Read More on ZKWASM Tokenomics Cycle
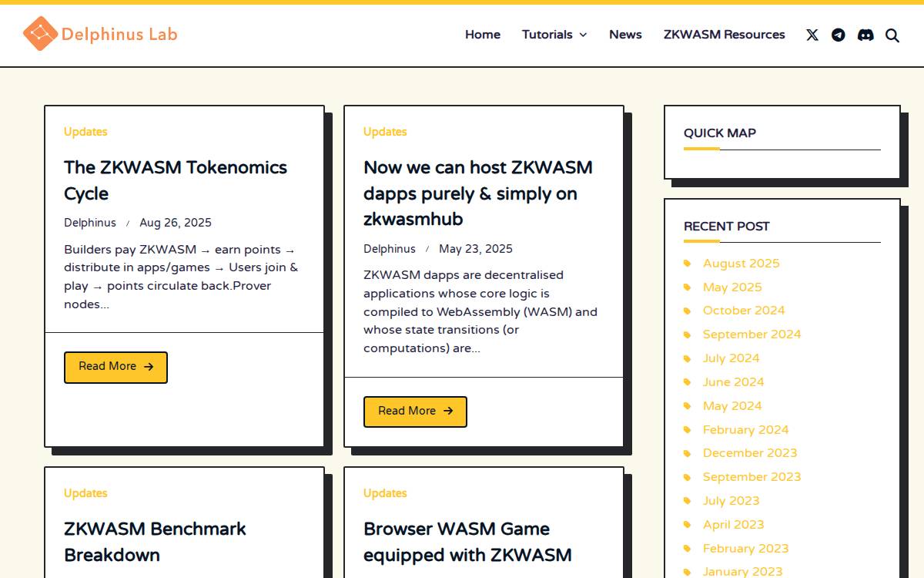The height and width of the screenshot is (578, 924). [115, 367]
